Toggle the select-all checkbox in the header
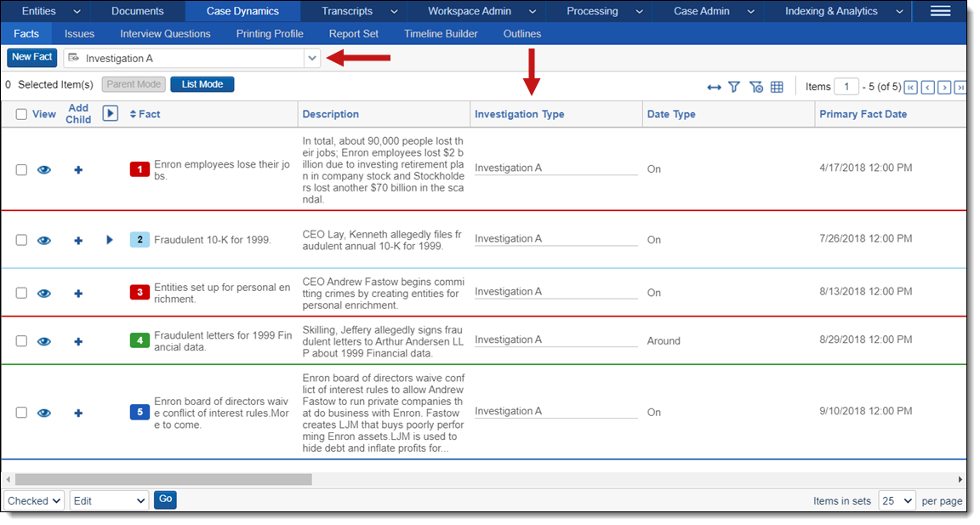The image size is (980, 525). (x=22, y=114)
